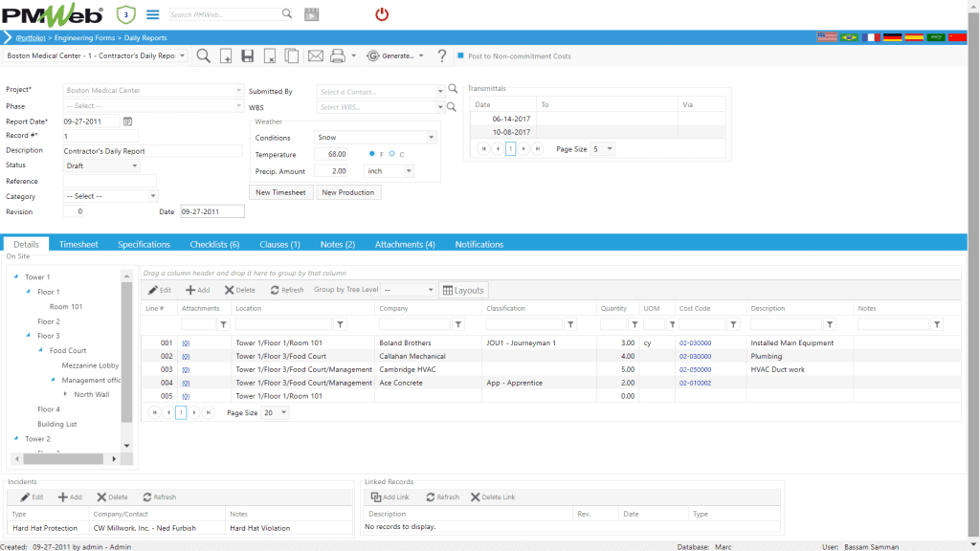The width and height of the screenshot is (980, 551).
Task: Open the Status Draft dropdown
Action: point(134,165)
